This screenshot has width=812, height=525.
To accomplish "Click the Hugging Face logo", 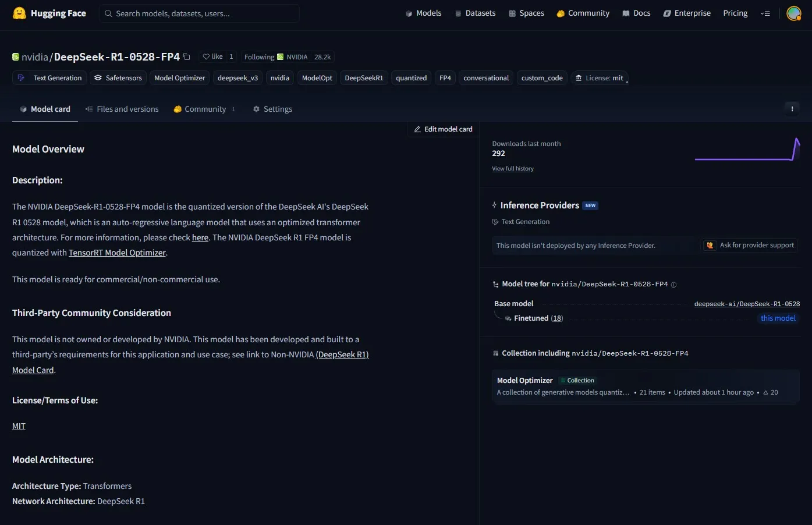I will click(49, 13).
